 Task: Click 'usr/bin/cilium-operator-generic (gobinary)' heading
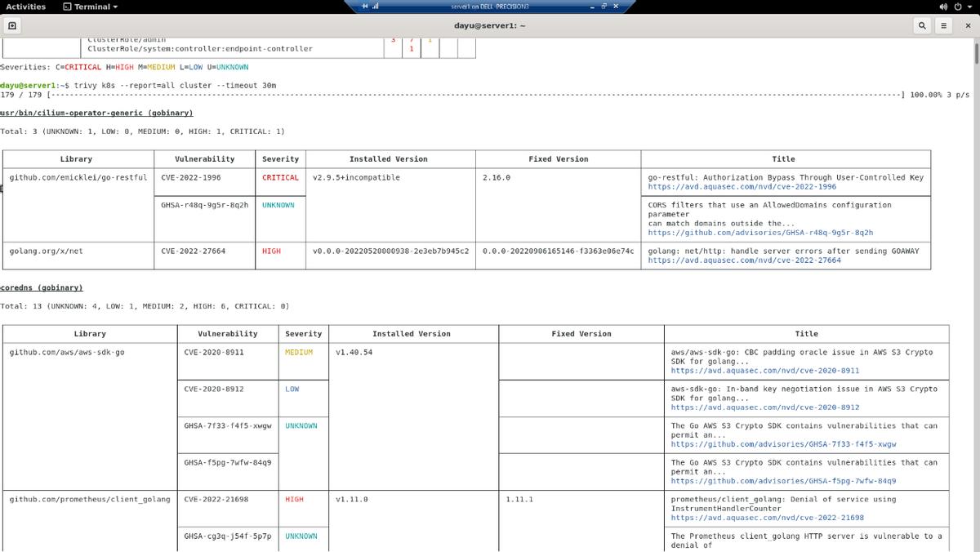96,113
